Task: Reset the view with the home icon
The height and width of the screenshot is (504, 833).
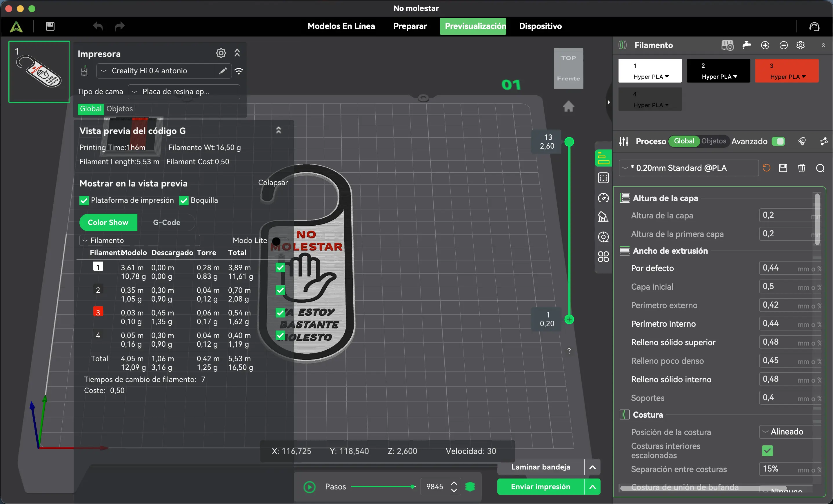Action: 568,106
